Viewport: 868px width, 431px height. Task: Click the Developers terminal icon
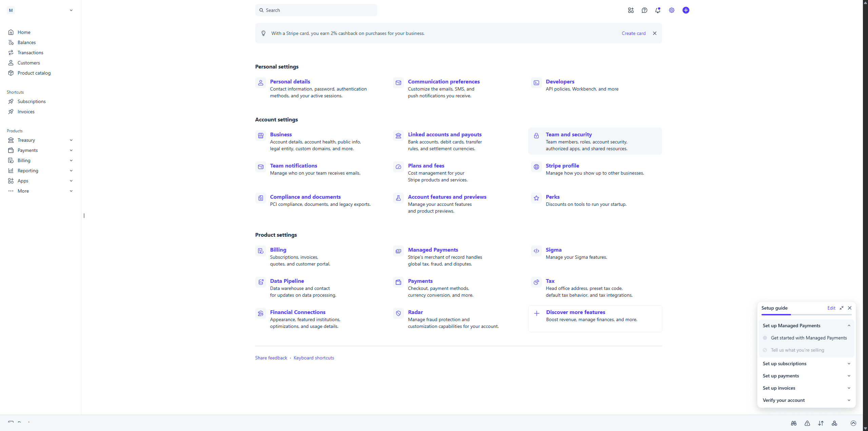[x=536, y=83]
